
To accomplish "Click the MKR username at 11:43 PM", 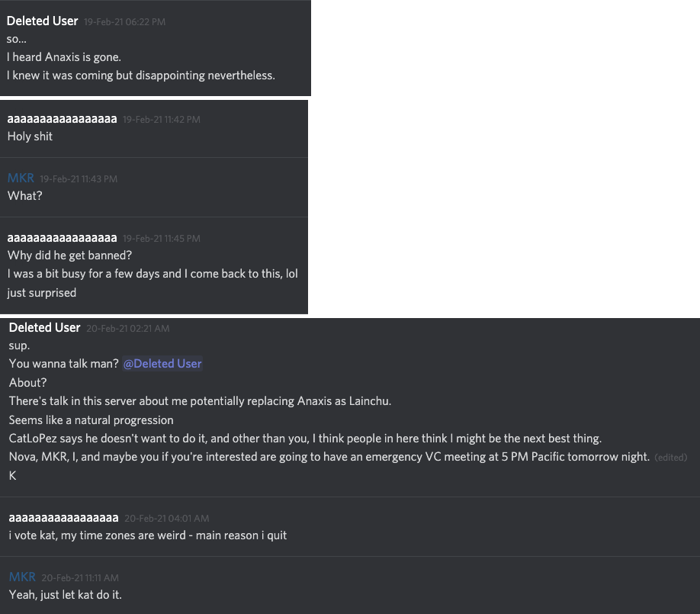I will [x=21, y=178].
